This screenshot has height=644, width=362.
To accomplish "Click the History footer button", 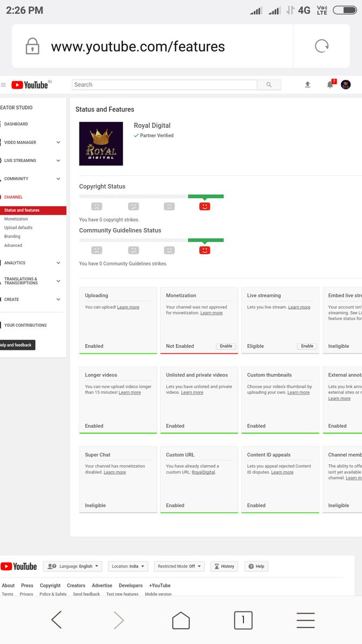I will [x=224, y=566].
